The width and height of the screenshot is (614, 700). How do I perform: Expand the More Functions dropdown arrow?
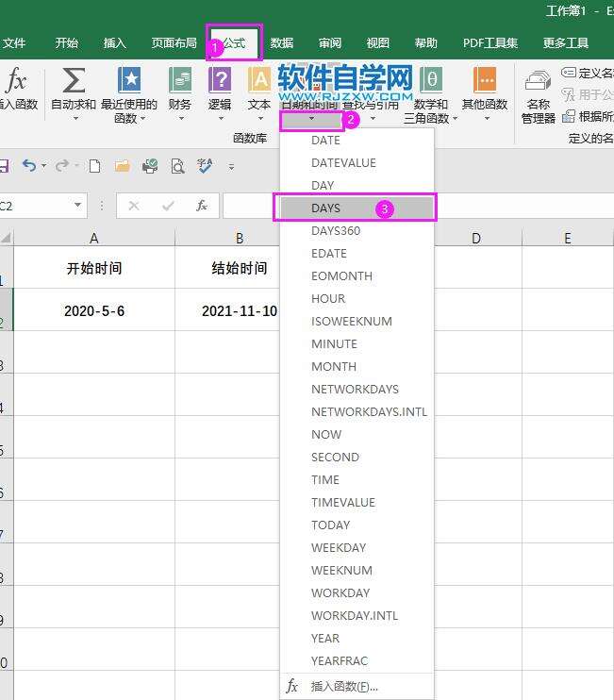(487, 119)
